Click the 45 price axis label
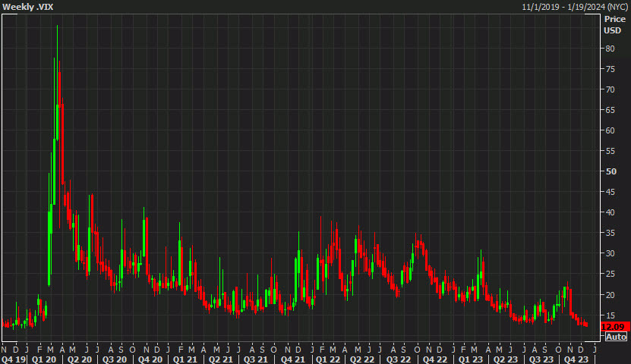This screenshot has height=364, width=631. (610, 192)
